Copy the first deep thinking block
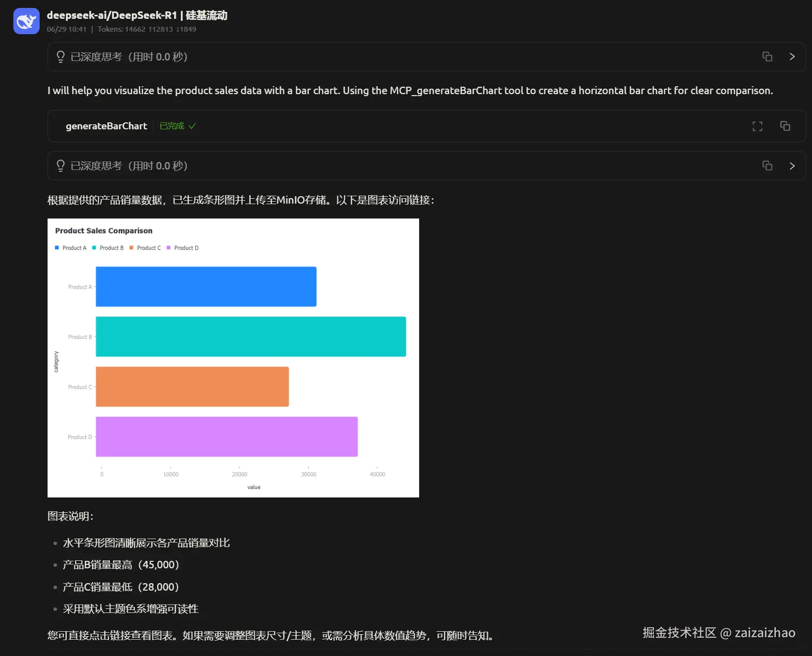This screenshot has height=656, width=812. pyautogui.click(x=767, y=56)
